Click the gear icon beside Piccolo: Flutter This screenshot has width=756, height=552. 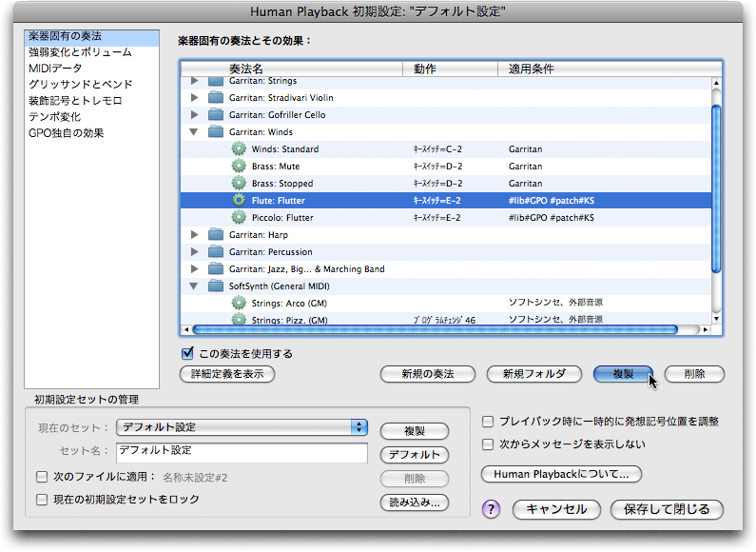click(239, 218)
